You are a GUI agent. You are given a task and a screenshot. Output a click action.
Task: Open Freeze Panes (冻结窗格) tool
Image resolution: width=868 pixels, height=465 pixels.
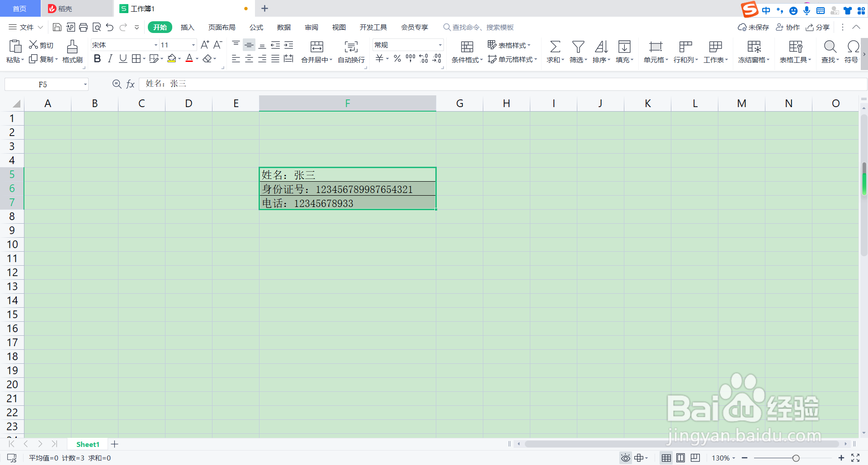click(754, 52)
